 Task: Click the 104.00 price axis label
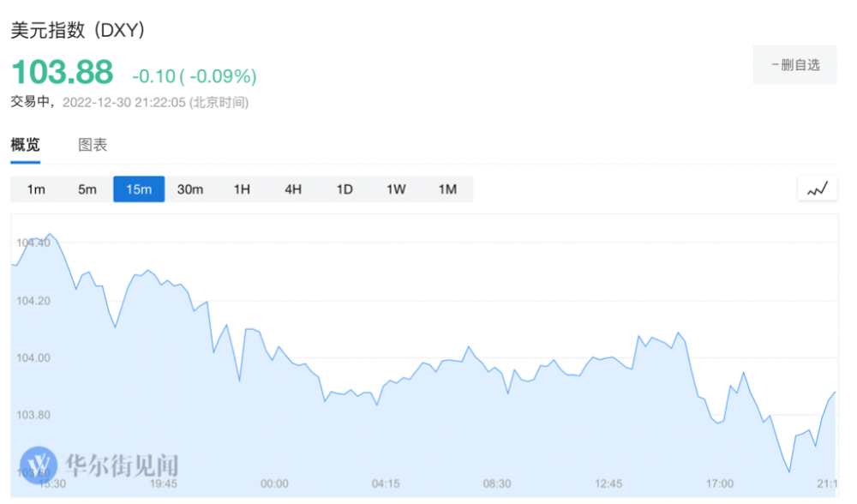pos(33,358)
